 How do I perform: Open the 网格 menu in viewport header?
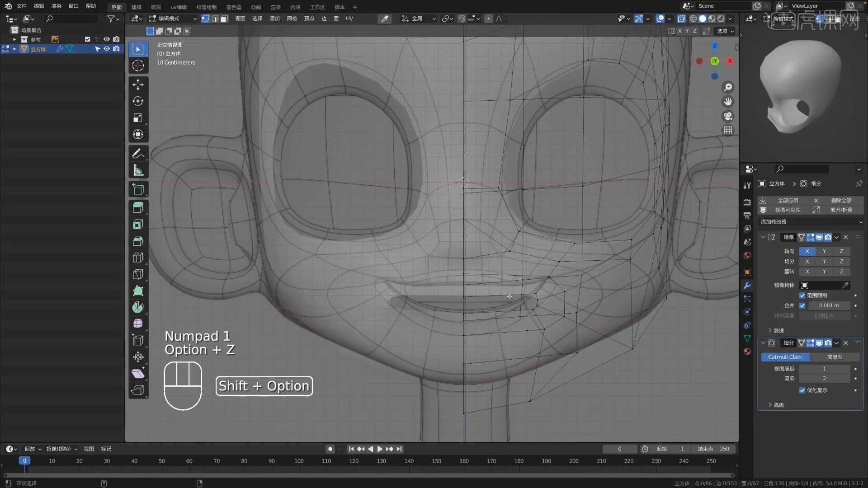(292, 19)
